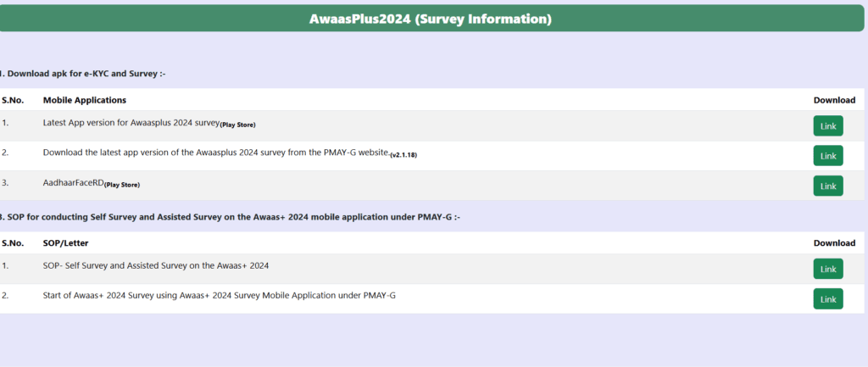
Task: Open Link for Awaasplus 2024 Play Store app
Action: [828, 125]
